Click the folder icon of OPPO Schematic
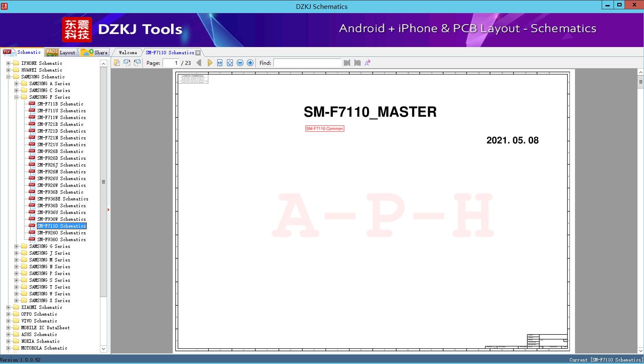644x364 pixels. [x=16, y=314]
